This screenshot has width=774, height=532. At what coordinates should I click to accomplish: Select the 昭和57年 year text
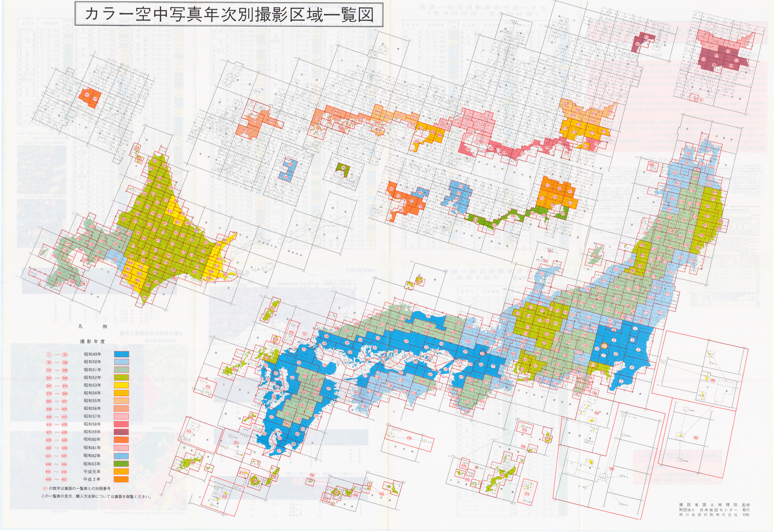[x=92, y=417]
